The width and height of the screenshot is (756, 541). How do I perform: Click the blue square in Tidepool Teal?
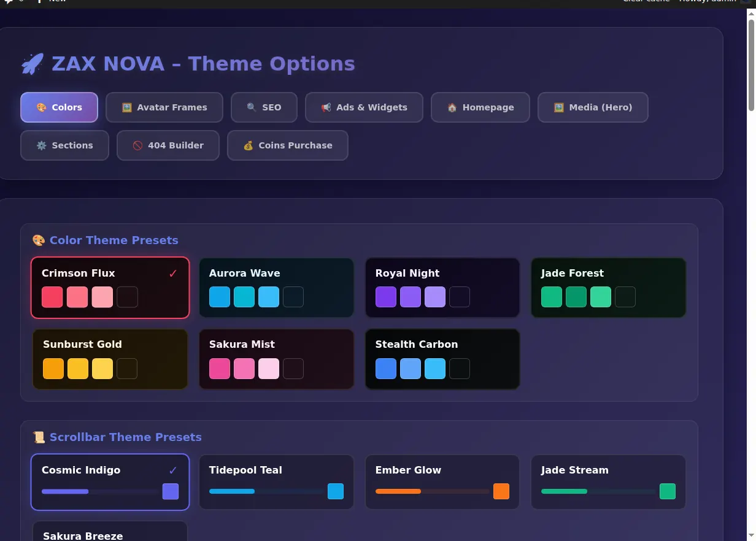click(336, 491)
